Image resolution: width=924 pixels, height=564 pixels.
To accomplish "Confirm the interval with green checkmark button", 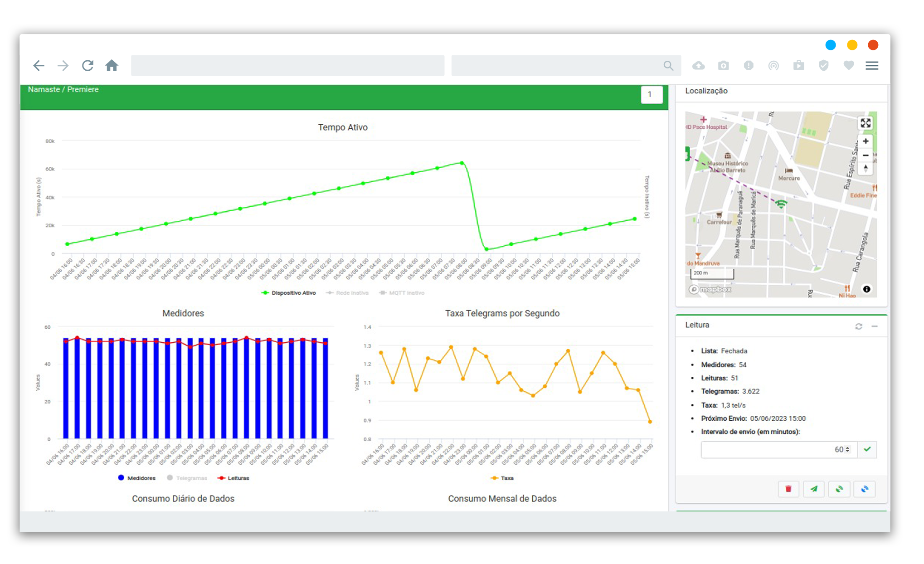I will click(867, 449).
